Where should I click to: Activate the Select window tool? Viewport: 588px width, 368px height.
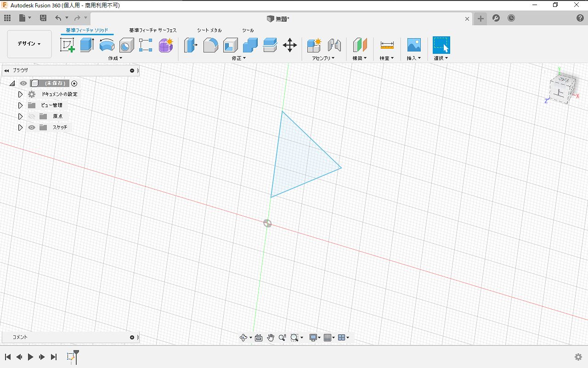tap(441, 45)
